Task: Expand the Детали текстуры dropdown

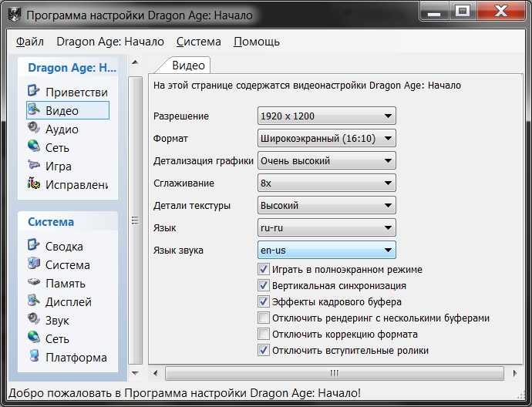Action: point(327,206)
